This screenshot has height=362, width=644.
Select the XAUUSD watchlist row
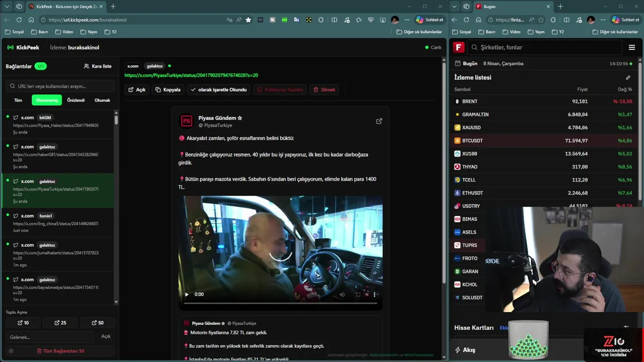(543, 127)
